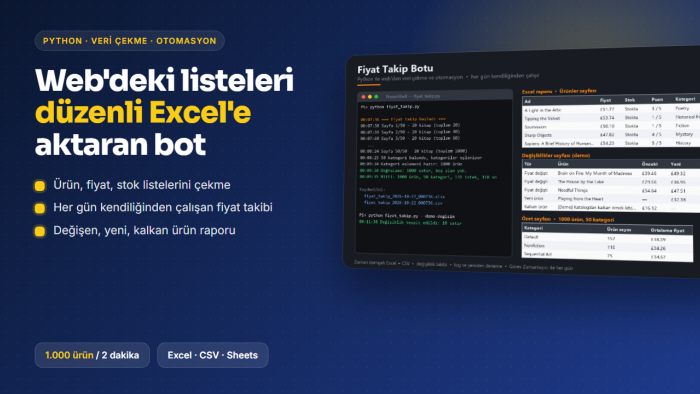Click the 'Excel · CSV · Sheets' badge

[212, 355]
